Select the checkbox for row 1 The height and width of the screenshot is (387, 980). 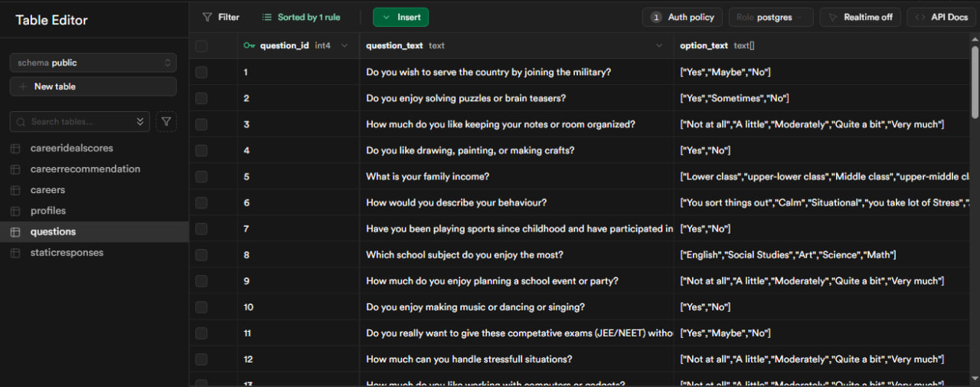201,72
